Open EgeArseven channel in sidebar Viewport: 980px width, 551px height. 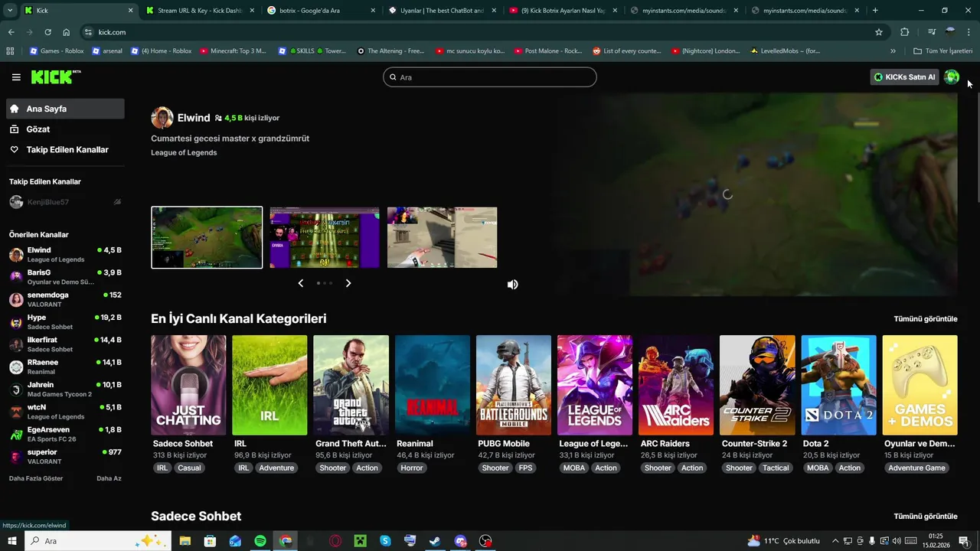click(x=65, y=435)
